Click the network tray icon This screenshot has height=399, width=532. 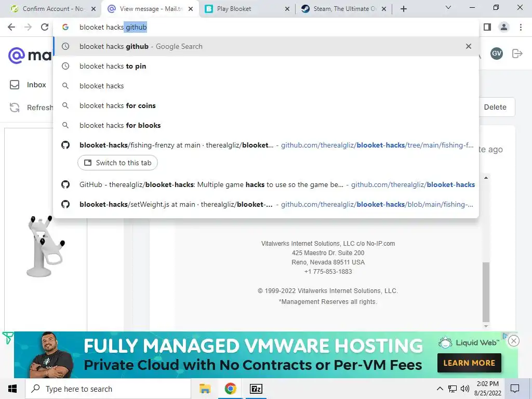[x=453, y=389]
